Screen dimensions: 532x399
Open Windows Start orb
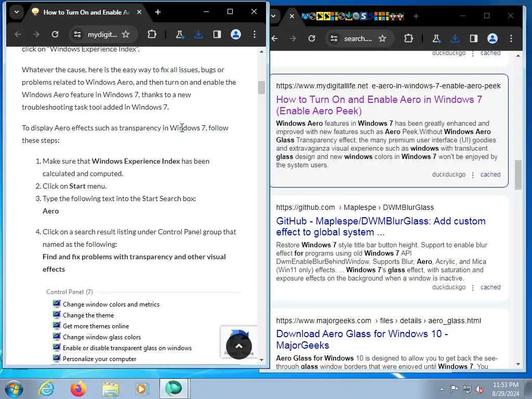14,389
